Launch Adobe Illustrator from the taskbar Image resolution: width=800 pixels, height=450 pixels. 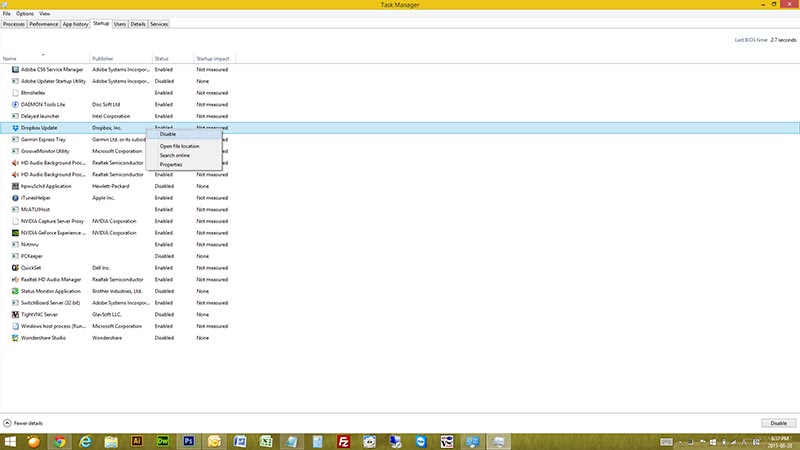pyautogui.click(x=137, y=441)
